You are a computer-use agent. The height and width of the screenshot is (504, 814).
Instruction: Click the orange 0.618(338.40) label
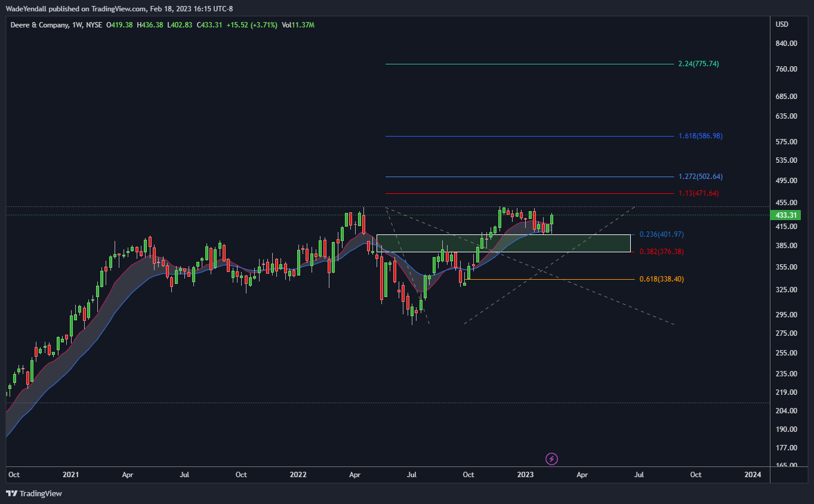(661, 279)
